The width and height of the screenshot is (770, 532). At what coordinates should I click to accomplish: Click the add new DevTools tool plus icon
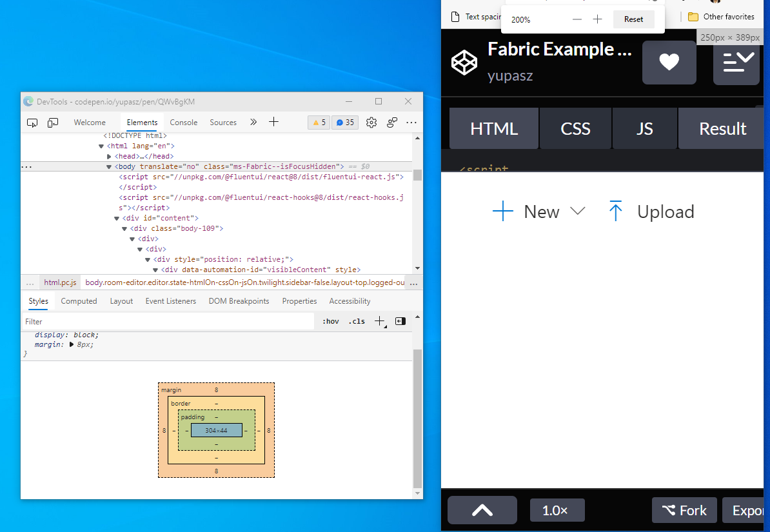pos(273,122)
